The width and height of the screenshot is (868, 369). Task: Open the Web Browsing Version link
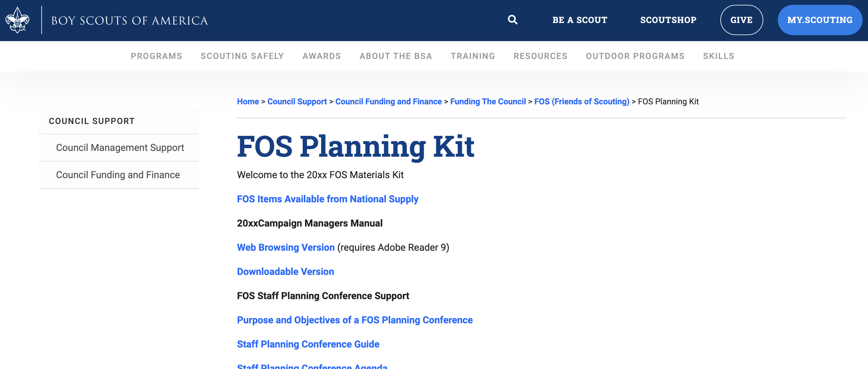point(286,248)
